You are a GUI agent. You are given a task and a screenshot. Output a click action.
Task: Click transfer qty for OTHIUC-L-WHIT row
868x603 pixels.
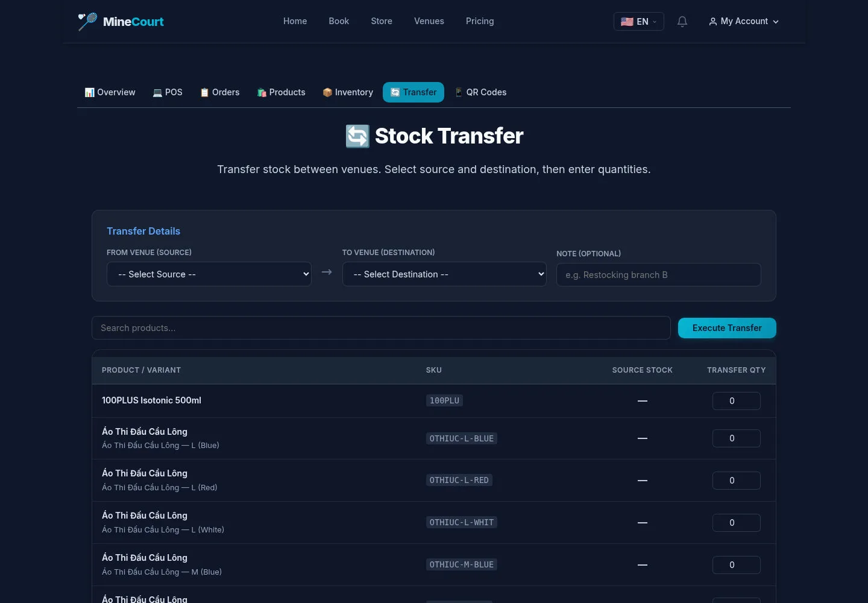click(737, 523)
